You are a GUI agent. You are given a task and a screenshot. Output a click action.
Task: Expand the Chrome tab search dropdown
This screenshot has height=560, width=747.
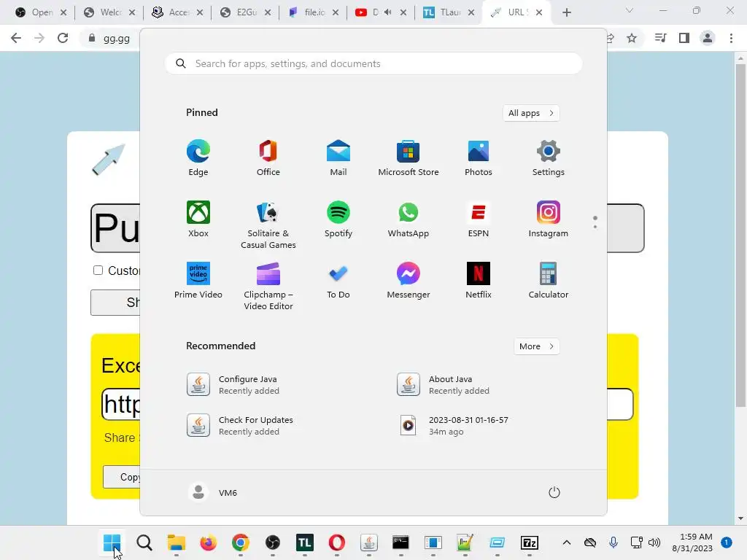click(x=630, y=10)
